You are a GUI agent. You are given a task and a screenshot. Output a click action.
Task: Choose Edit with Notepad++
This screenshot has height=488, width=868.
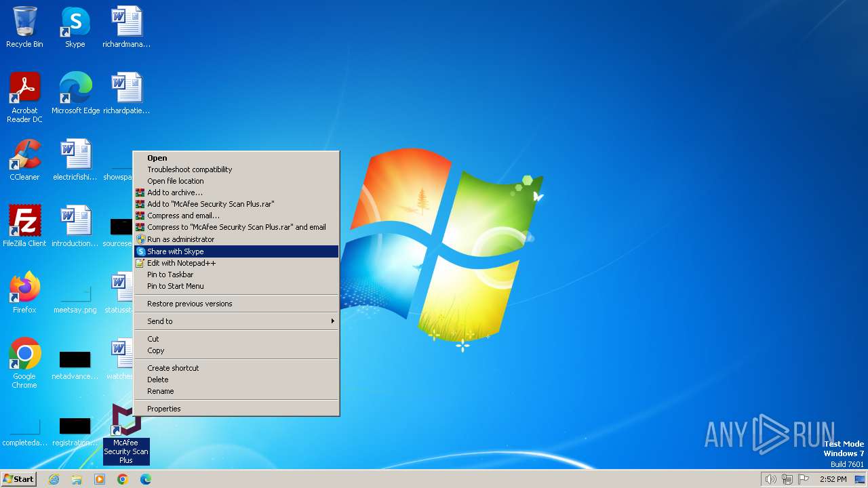coord(236,263)
